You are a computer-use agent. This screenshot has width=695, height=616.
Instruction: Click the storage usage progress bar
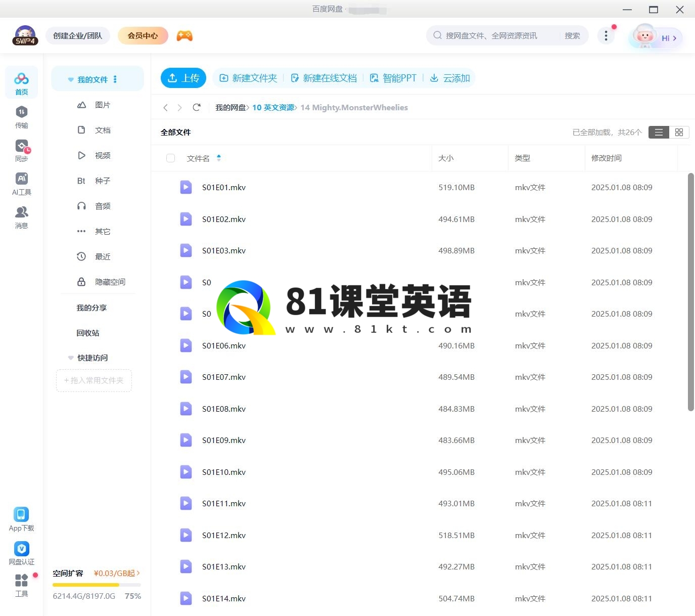97,585
